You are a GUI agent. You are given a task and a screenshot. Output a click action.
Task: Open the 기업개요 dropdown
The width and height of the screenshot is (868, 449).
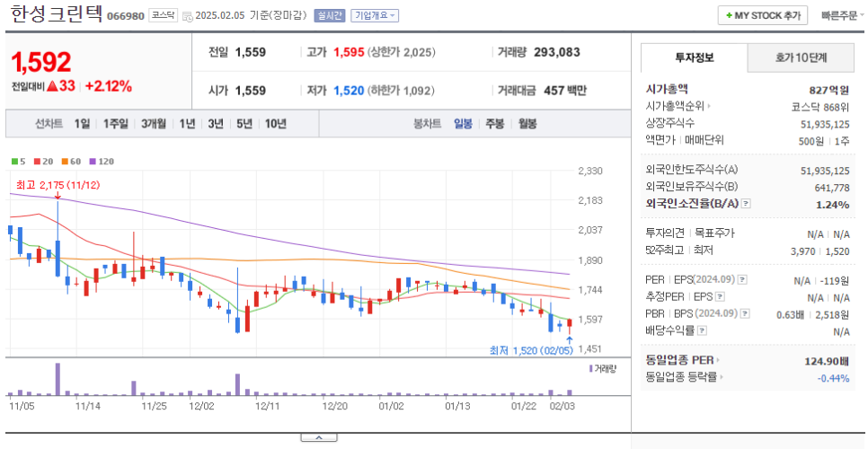375,15
